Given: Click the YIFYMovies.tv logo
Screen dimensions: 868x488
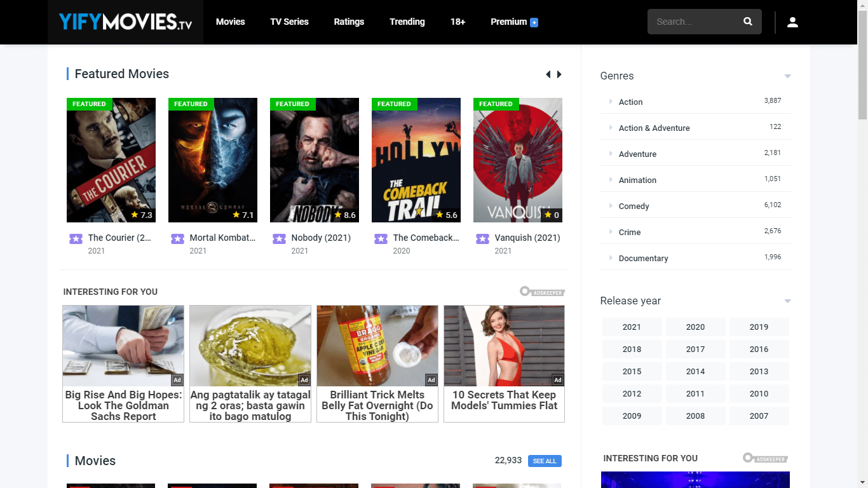Looking at the screenshot, I should point(125,22).
